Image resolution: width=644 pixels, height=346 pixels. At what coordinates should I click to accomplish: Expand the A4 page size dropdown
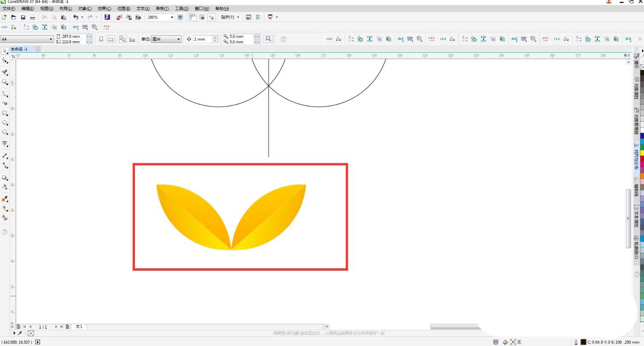click(51, 39)
